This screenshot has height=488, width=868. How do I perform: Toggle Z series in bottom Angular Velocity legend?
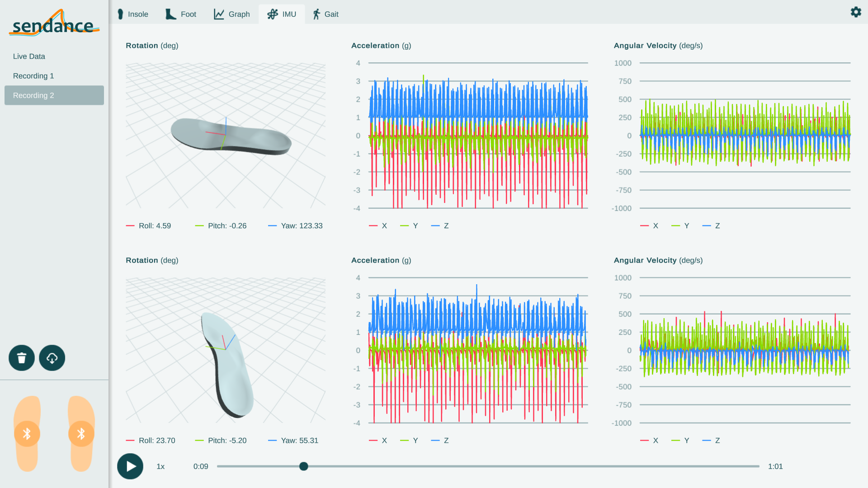pos(711,441)
